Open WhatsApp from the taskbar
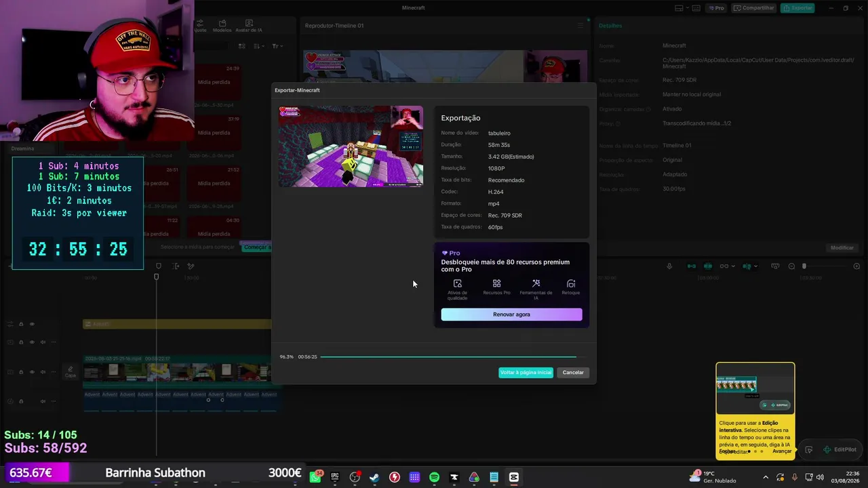 point(315,477)
